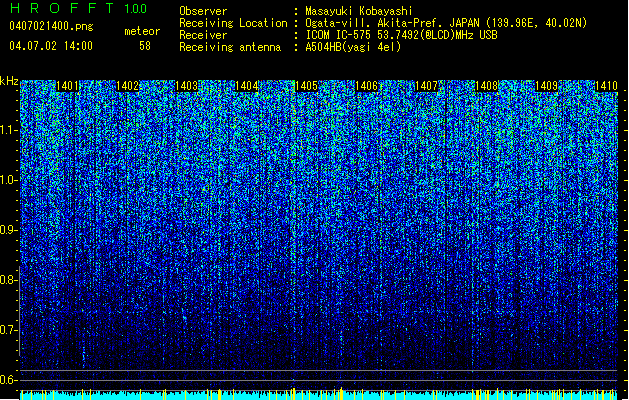Select the version number 1.0.0
The height and width of the screenshot is (400, 629).
[x=136, y=9]
